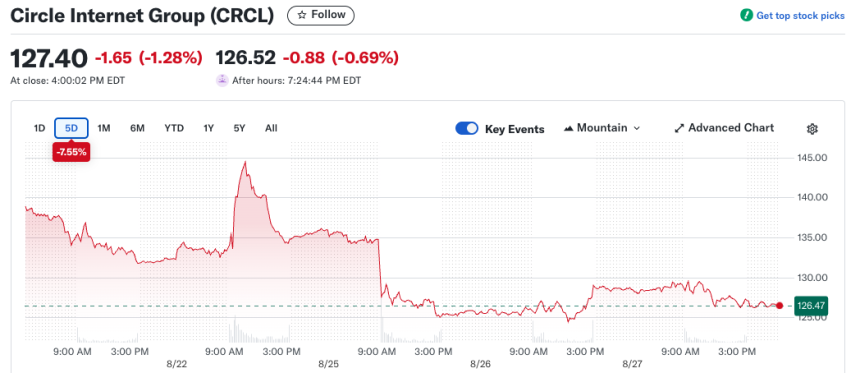Click the after hours moon icon
Image resolution: width=860 pixels, height=373 pixels.
222,81
